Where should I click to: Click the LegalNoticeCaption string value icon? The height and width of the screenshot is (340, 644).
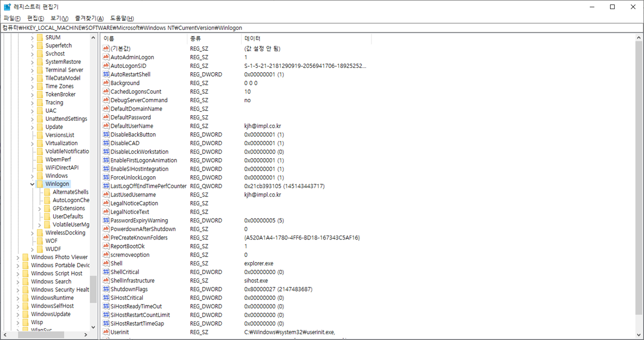(106, 203)
